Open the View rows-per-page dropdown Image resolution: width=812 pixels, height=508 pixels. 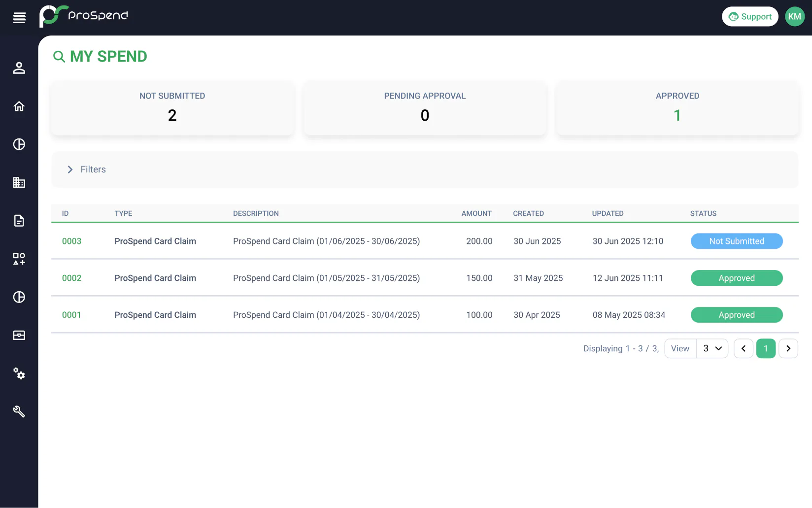tap(712, 348)
